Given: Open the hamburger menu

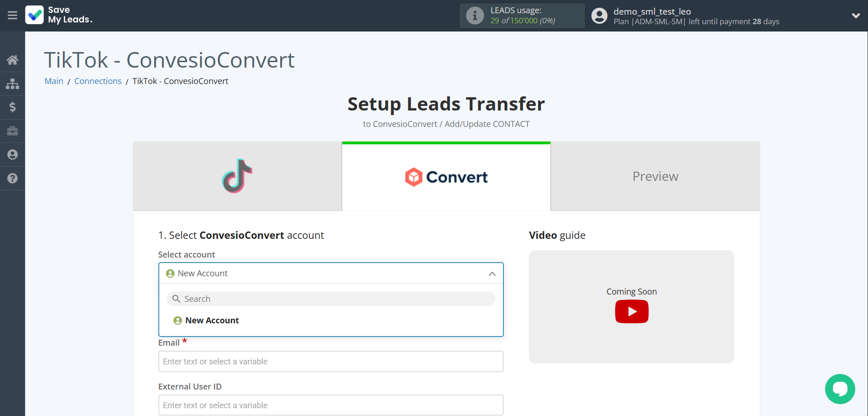Looking at the screenshot, I should [x=12, y=16].
